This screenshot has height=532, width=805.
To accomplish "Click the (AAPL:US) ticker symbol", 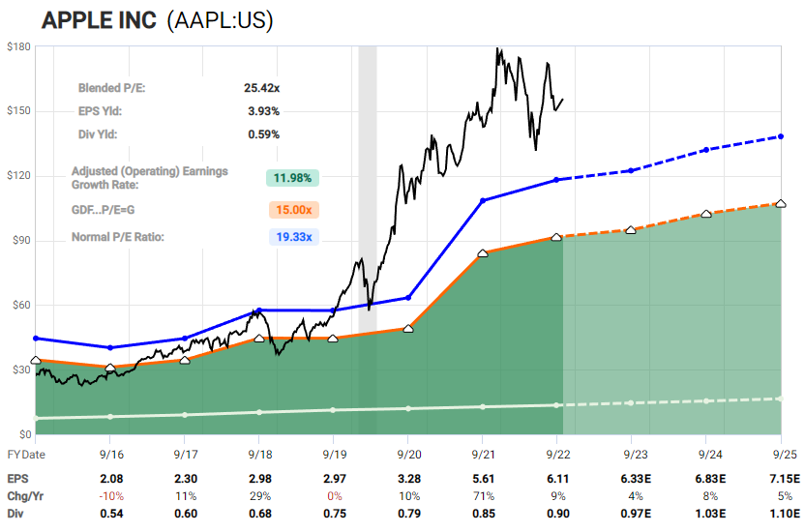I will [220, 21].
